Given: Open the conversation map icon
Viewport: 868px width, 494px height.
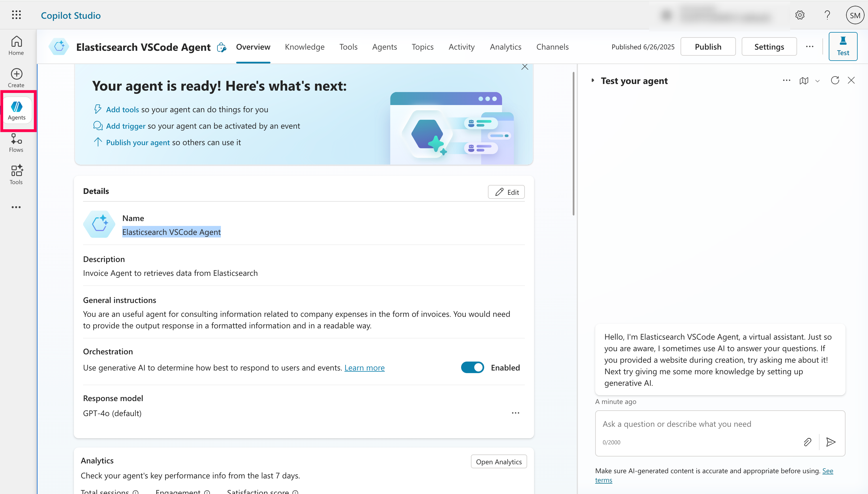Looking at the screenshot, I should point(804,81).
